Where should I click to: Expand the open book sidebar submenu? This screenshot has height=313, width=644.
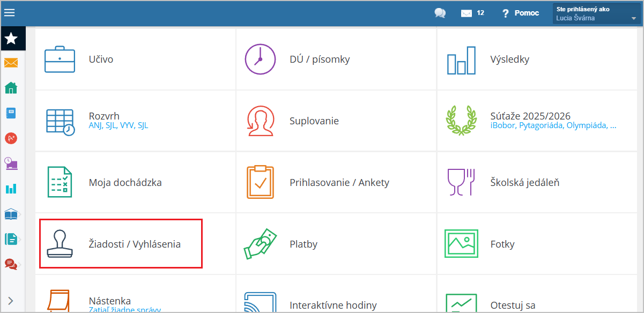tap(11, 214)
